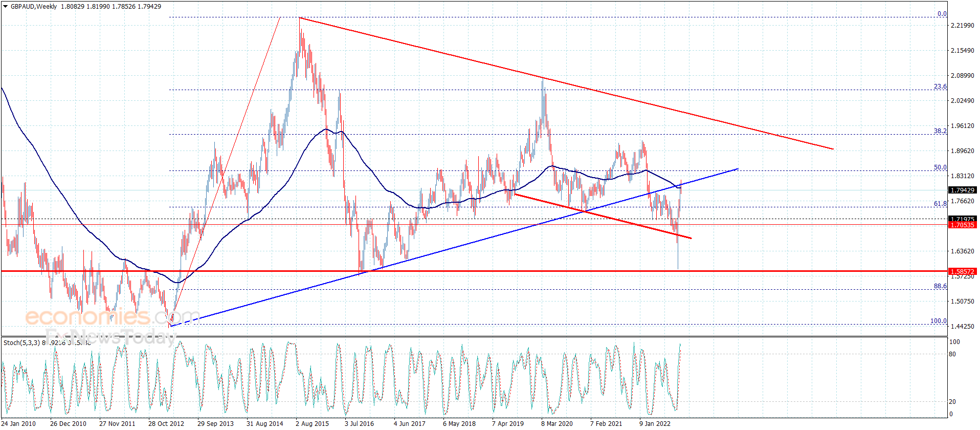Select the current price tag 1.79429
The width and height of the screenshot is (980, 430).
[962, 190]
